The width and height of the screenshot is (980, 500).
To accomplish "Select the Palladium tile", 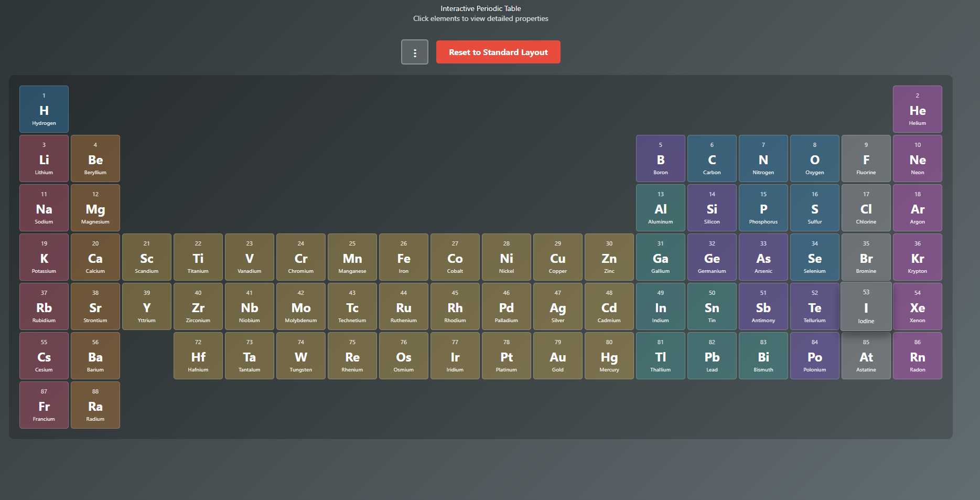I will pos(507,306).
